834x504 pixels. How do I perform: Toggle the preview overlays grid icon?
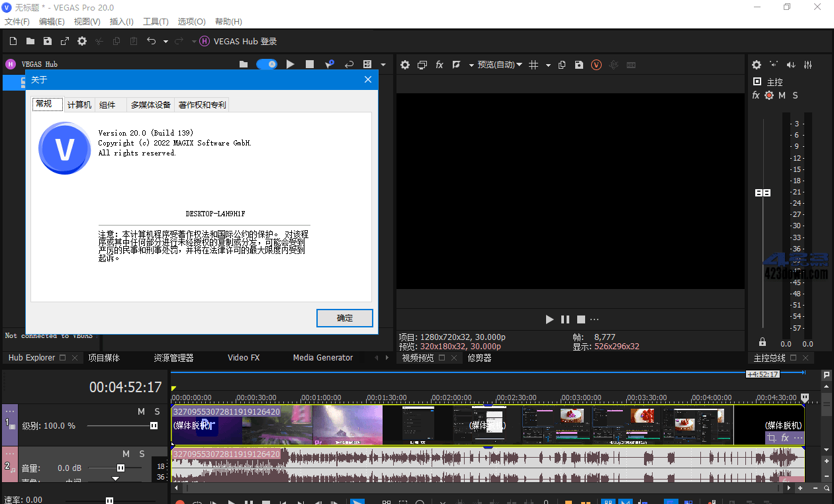tap(533, 65)
